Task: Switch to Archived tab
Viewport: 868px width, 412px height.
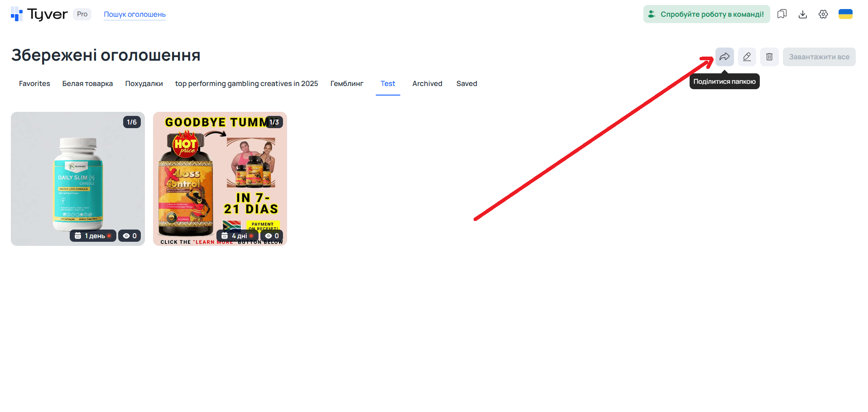Action: point(427,83)
